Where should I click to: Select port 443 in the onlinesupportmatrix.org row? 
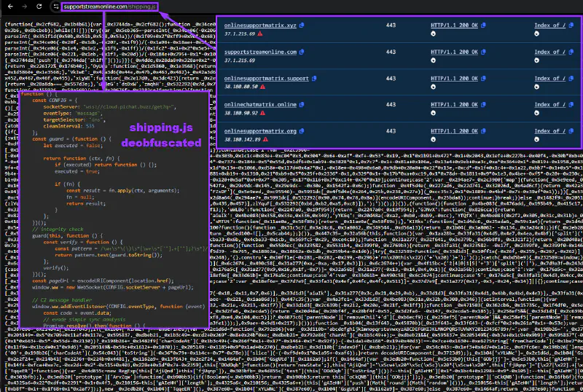tap(391, 131)
